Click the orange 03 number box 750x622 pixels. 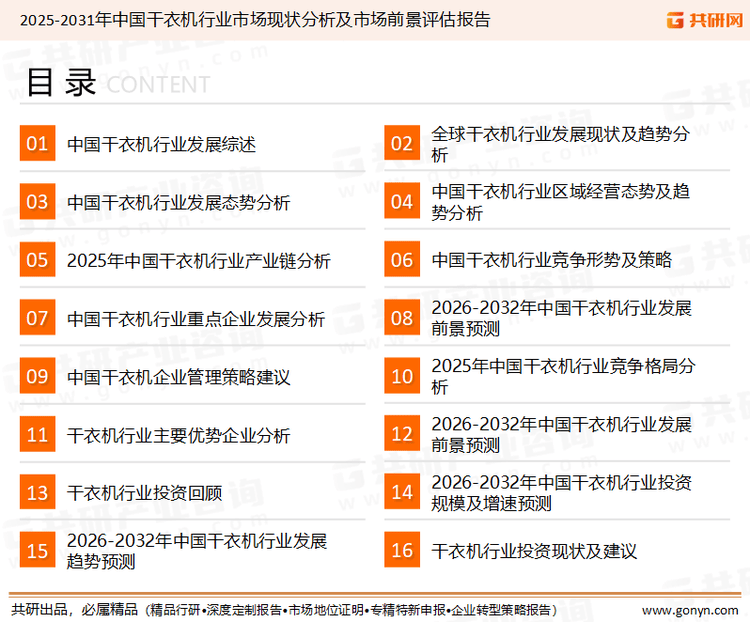pos(37,201)
